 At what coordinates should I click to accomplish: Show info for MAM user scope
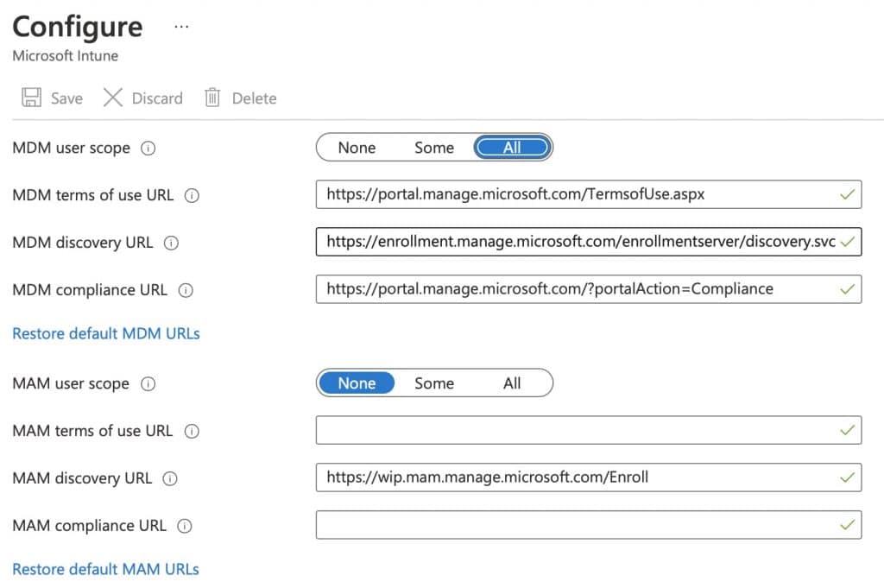[x=148, y=384]
